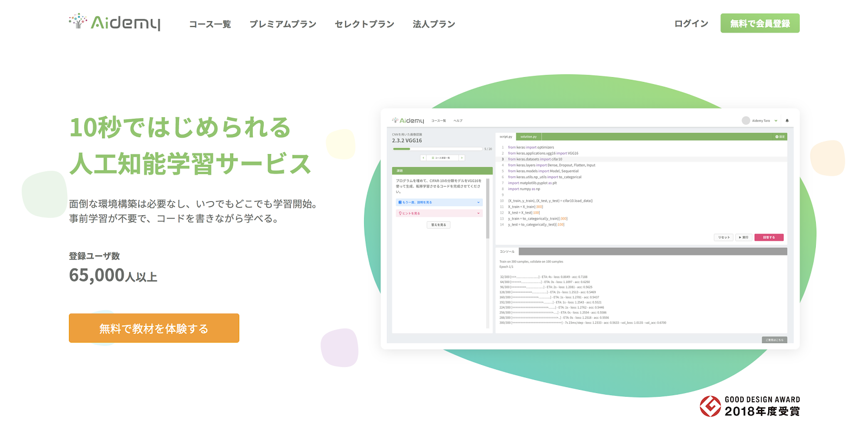
Task: Select the コンソール tab
Action: pos(507,252)
